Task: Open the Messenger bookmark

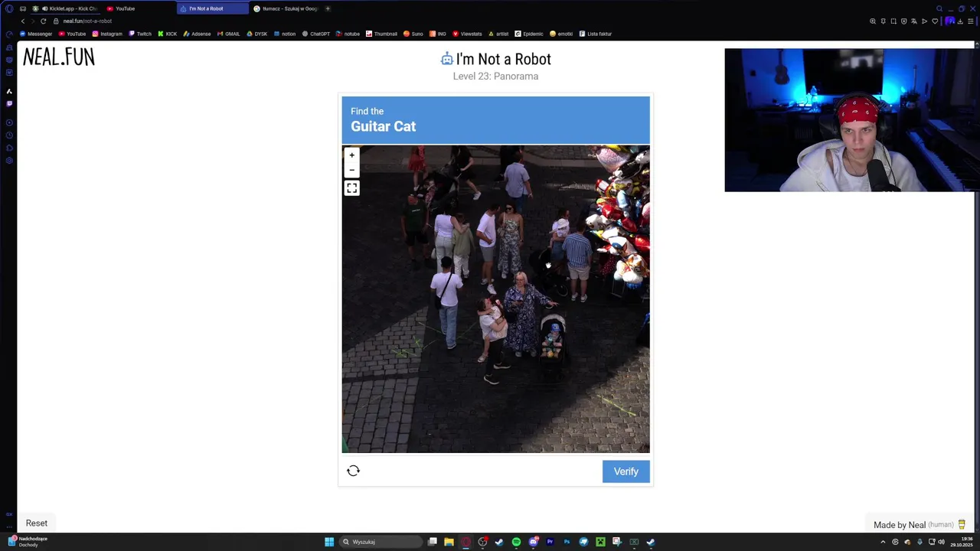Action: click(35, 34)
